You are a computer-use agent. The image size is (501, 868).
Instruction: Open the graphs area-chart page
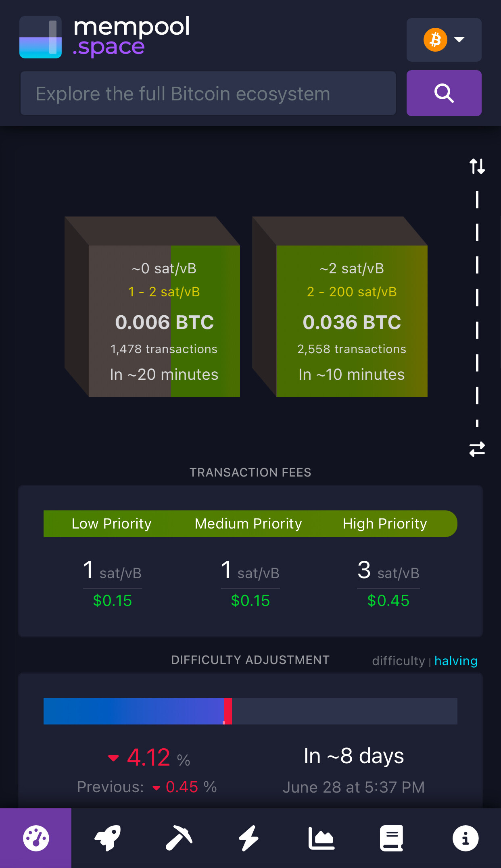[321, 838]
